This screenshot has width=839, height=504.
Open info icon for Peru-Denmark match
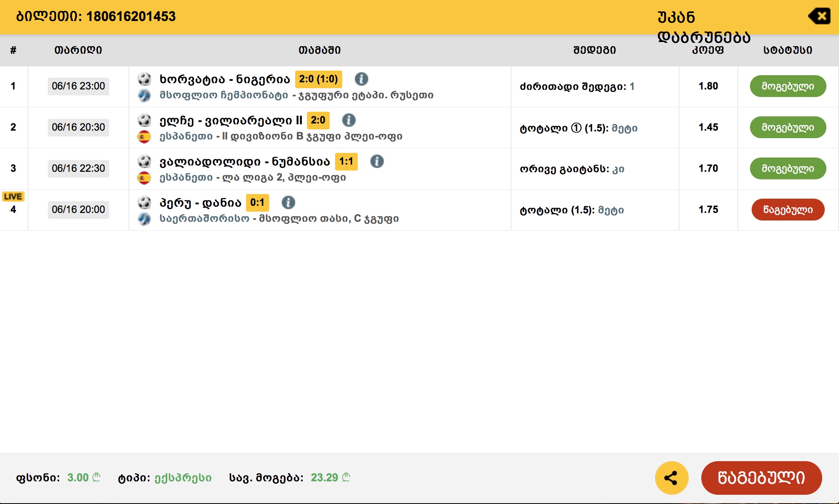tap(288, 202)
